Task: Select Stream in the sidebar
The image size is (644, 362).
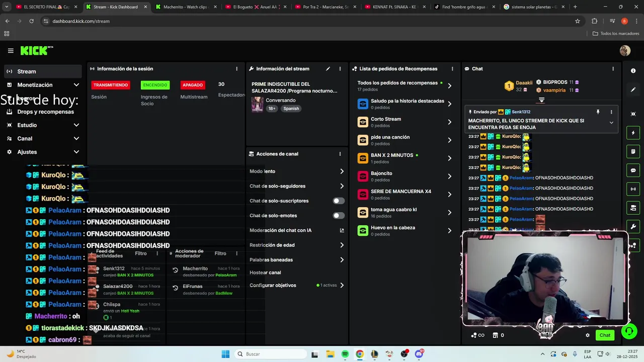Action: (x=43, y=71)
